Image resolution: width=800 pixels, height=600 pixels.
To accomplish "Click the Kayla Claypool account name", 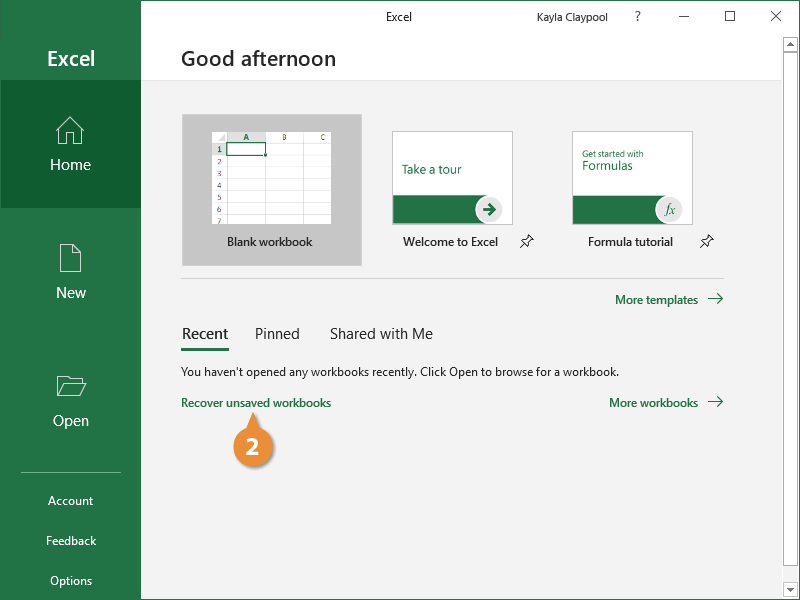I will coord(571,16).
